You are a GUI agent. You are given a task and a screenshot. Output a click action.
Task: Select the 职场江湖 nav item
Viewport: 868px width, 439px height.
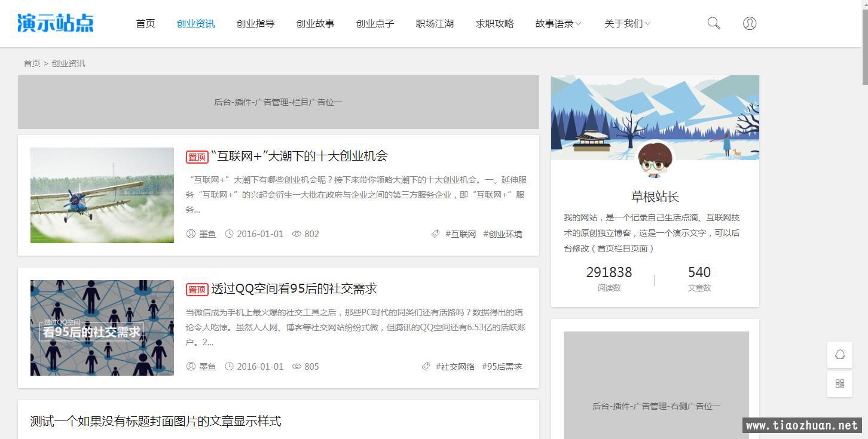tap(435, 24)
